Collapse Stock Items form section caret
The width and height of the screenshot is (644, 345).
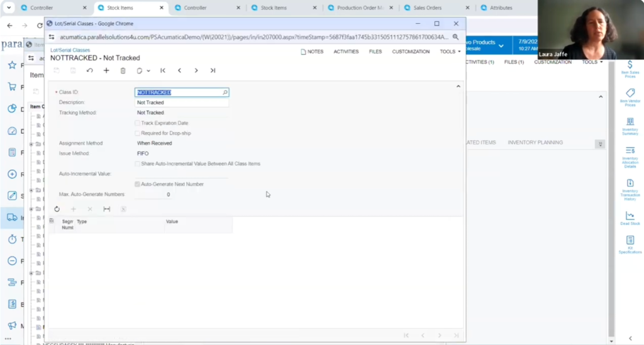[x=601, y=97]
